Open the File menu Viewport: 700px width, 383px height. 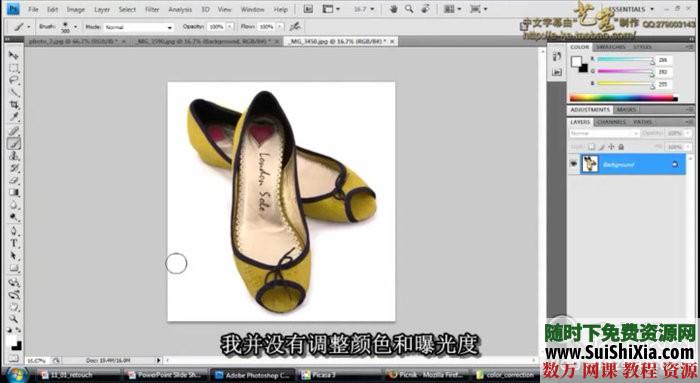33,9
